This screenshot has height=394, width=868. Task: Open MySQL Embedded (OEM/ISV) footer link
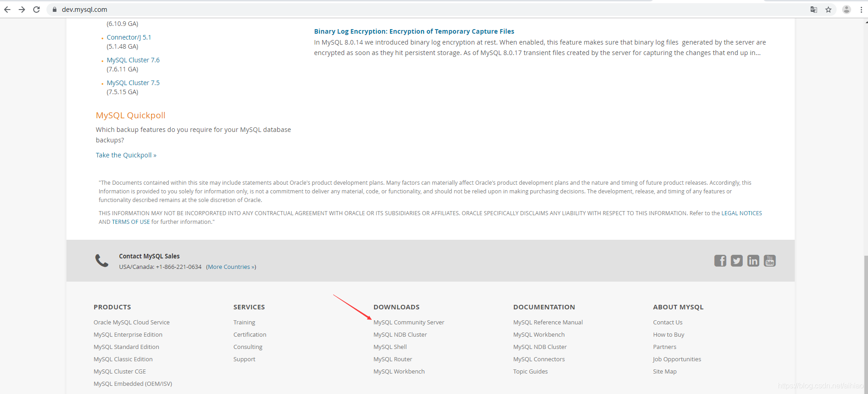133,384
